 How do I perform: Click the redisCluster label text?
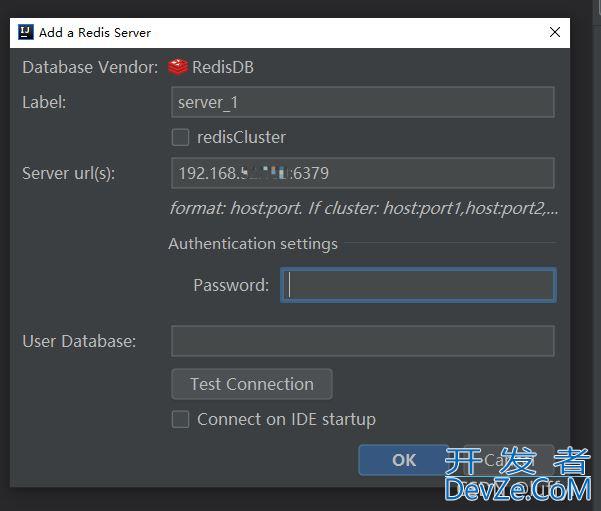click(x=241, y=137)
